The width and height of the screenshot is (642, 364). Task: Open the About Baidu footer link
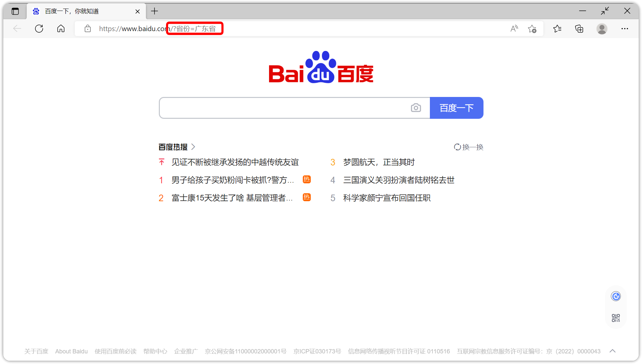point(71,351)
